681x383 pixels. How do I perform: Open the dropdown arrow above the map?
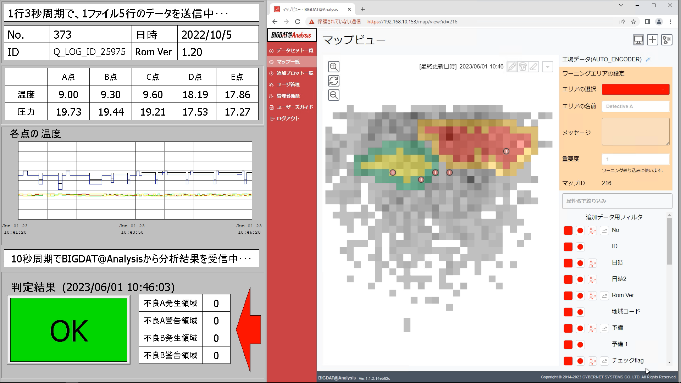(x=547, y=66)
